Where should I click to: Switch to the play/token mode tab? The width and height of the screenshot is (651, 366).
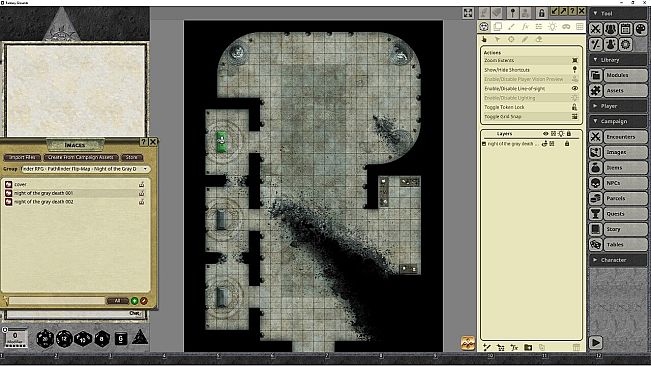(x=484, y=27)
